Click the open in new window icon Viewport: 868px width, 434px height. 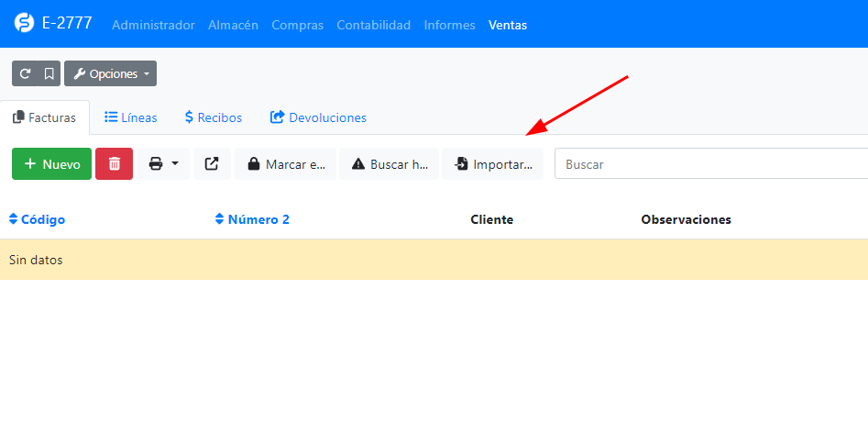tap(212, 164)
